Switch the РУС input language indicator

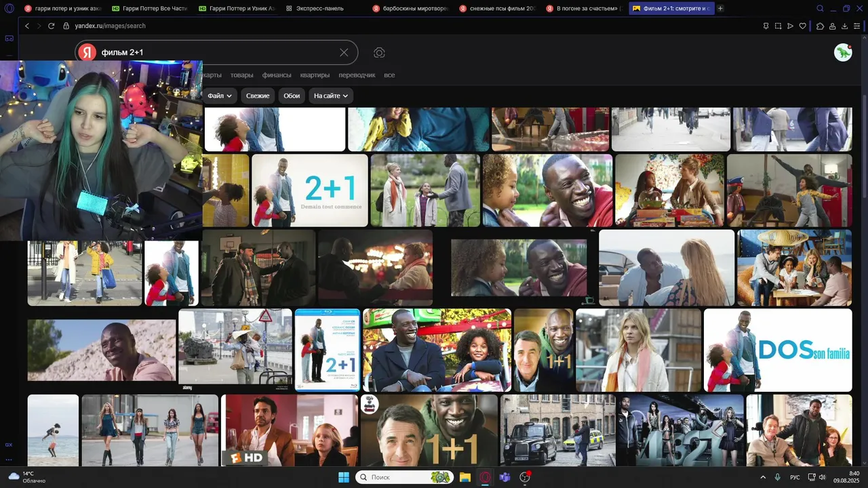tap(795, 477)
